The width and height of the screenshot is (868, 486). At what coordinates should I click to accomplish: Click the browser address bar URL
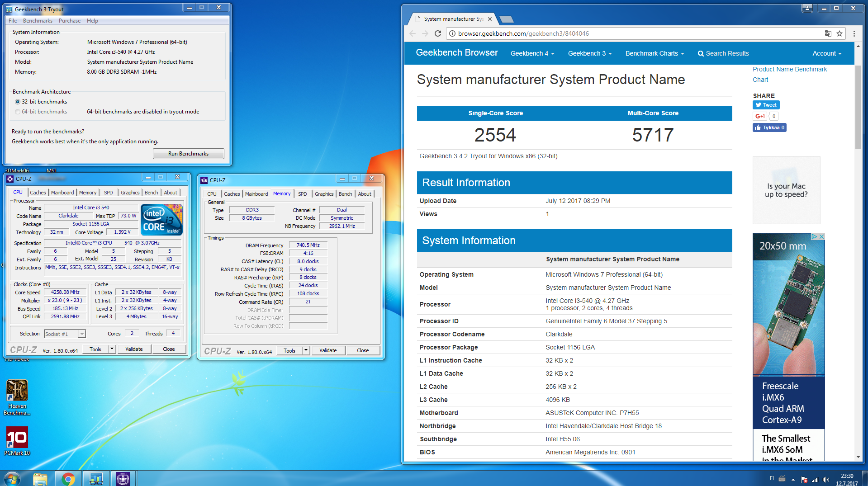pyautogui.click(x=523, y=33)
